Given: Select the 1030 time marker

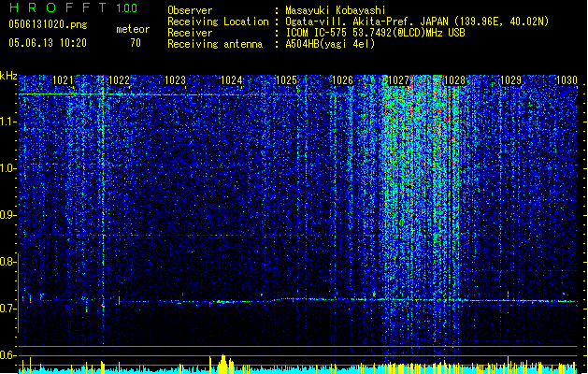Looking at the screenshot, I should coord(566,80).
